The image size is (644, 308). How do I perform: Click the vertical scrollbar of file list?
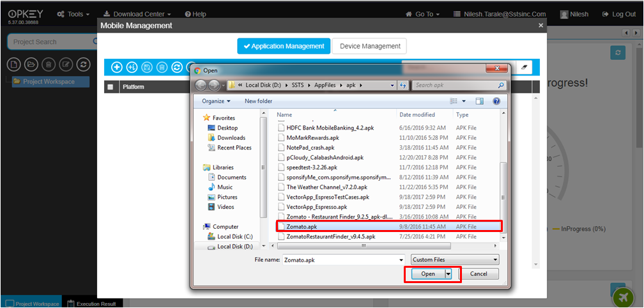503,197
